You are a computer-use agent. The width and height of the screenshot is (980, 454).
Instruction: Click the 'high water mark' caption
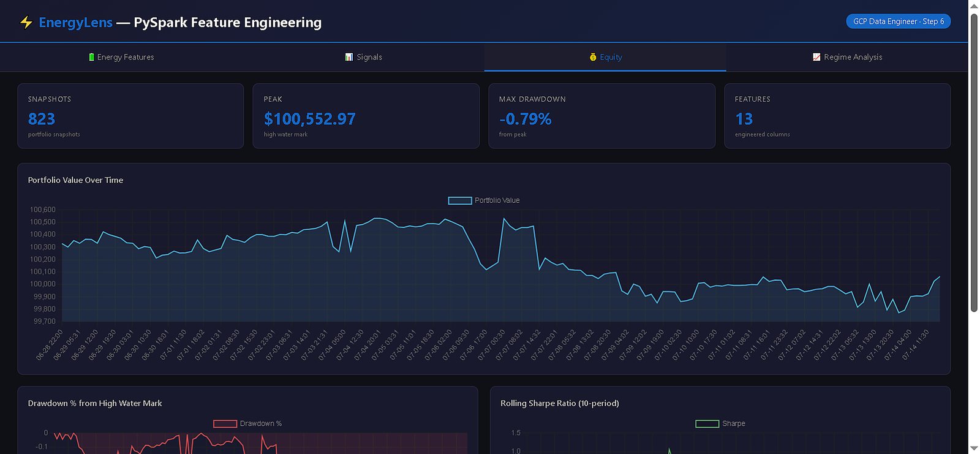tap(285, 134)
